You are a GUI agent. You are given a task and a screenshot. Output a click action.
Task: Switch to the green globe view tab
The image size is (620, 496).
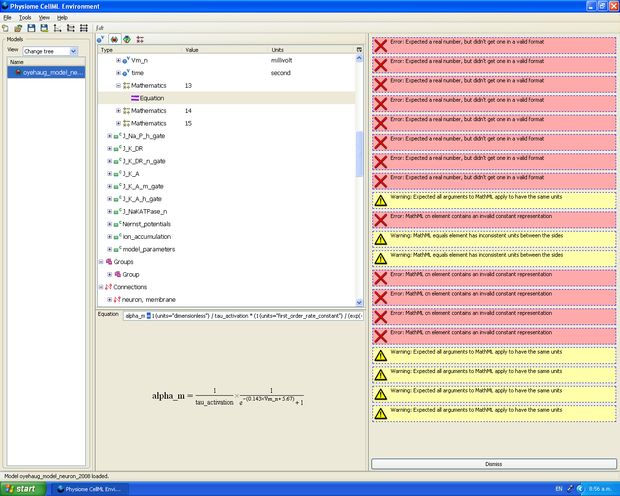pos(127,39)
